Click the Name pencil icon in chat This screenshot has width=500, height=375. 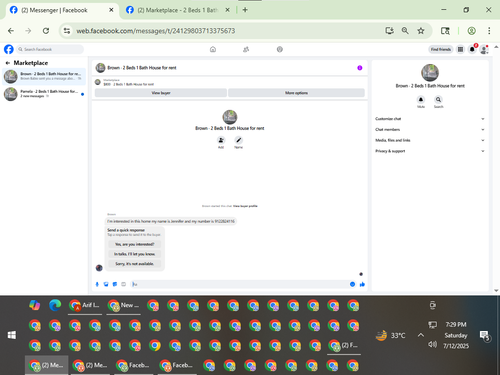pos(238,140)
